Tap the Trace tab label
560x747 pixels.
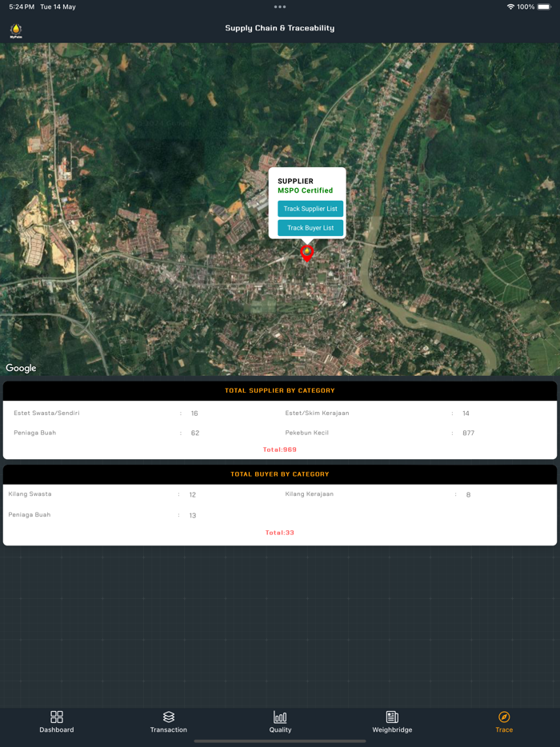point(504,729)
